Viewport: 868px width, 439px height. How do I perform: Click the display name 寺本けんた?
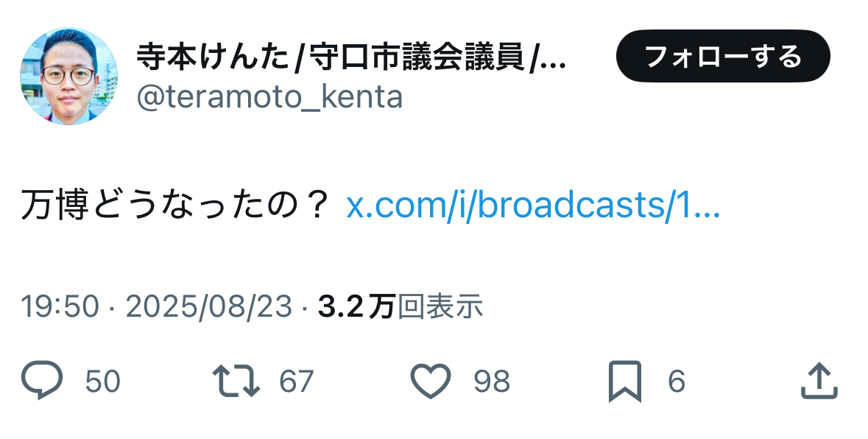pos(214,57)
